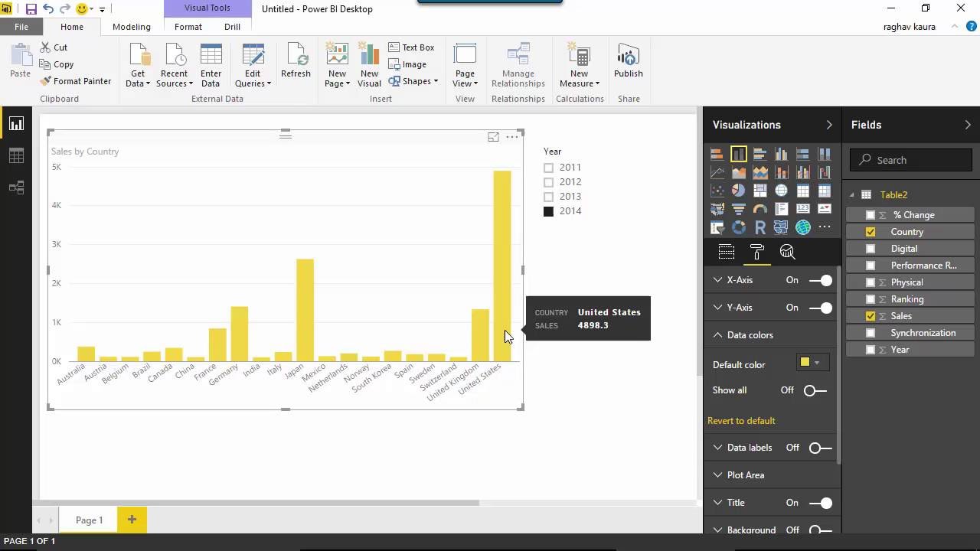Viewport: 980px width, 551px height.
Task: Select the waterfall chart visualization
Action: click(x=824, y=172)
